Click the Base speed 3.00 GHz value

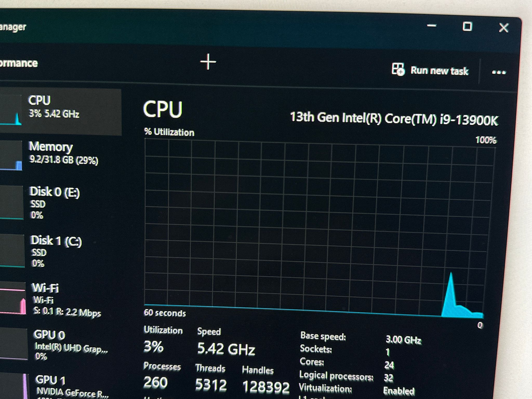(x=403, y=340)
